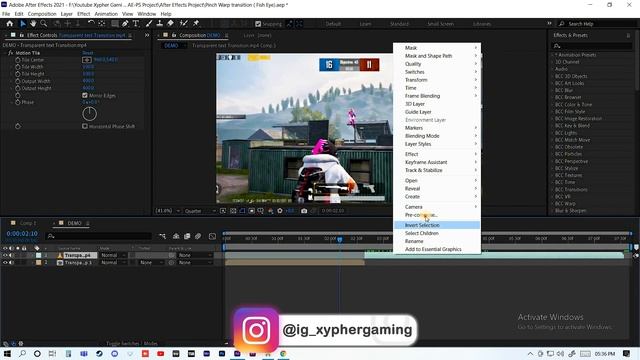Select the Home icon in the toolbar
Viewport: 640px width, 360px height.
(10, 24)
